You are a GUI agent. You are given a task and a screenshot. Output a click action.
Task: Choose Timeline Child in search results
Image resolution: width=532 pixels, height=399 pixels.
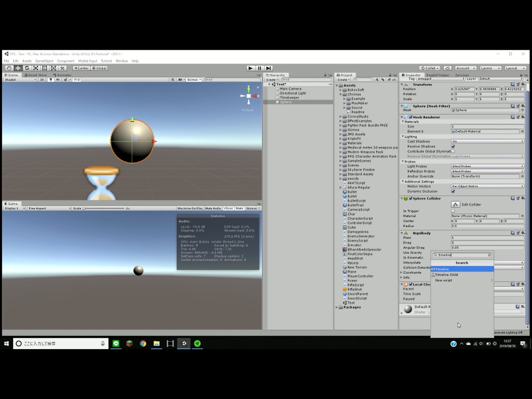[x=446, y=275]
